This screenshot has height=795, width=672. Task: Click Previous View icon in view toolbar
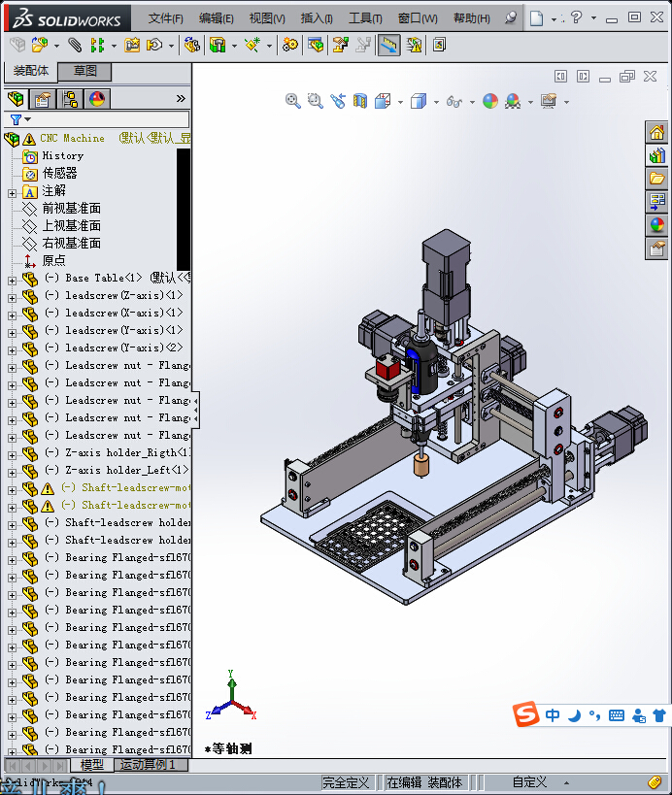[337, 101]
